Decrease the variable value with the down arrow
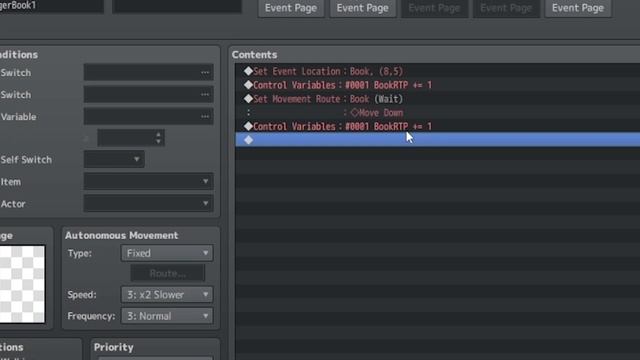Viewport: 640px width, 360px height. click(x=158, y=142)
